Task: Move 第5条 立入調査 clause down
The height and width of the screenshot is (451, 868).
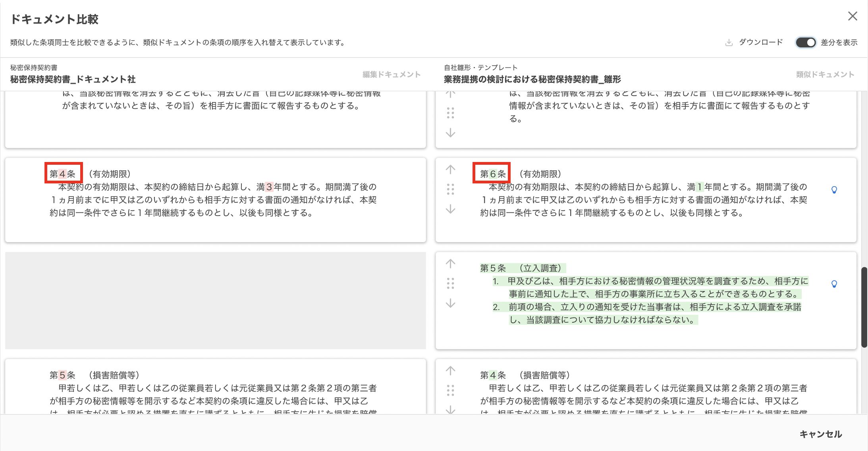Action: pyautogui.click(x=450, y=303)
